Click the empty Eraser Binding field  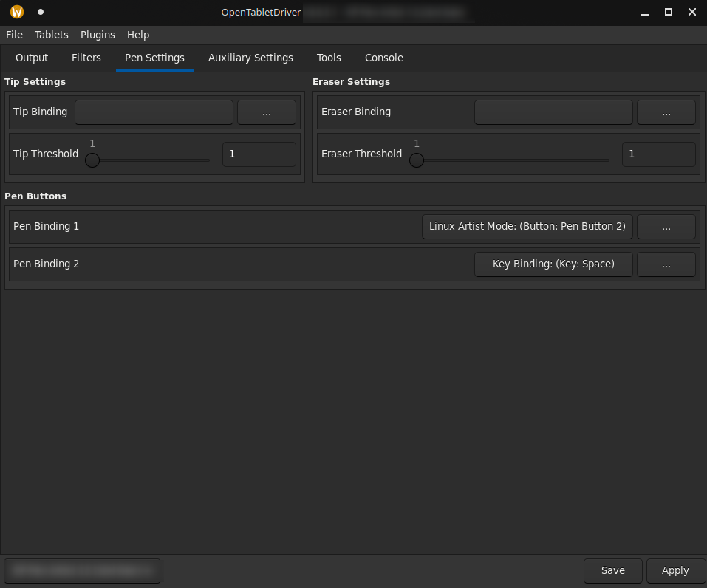point(553,112)
